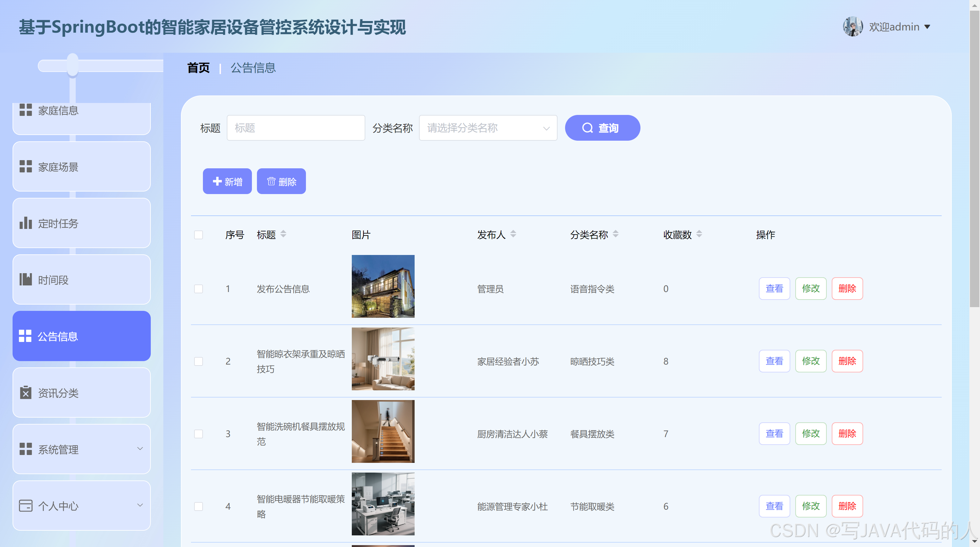This screenshot has height=547, width=980.
Task: Click 删除 for 智能洗碗机 row
Action: click(x=847, y=434)
